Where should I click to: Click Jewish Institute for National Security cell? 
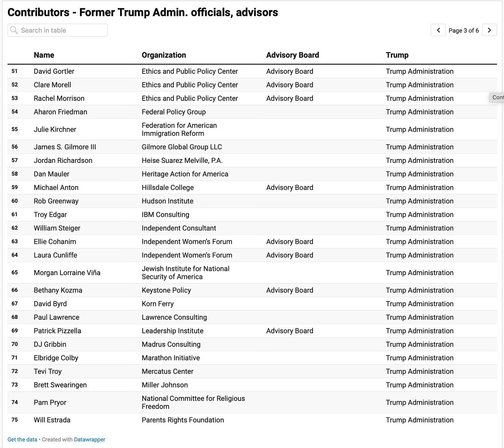pos(186,273)
